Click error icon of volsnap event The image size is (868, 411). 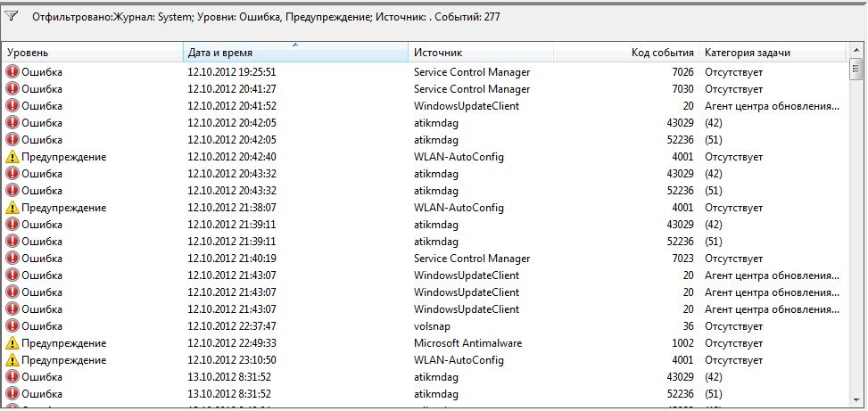pyautogui.click(x=12, y=326)
